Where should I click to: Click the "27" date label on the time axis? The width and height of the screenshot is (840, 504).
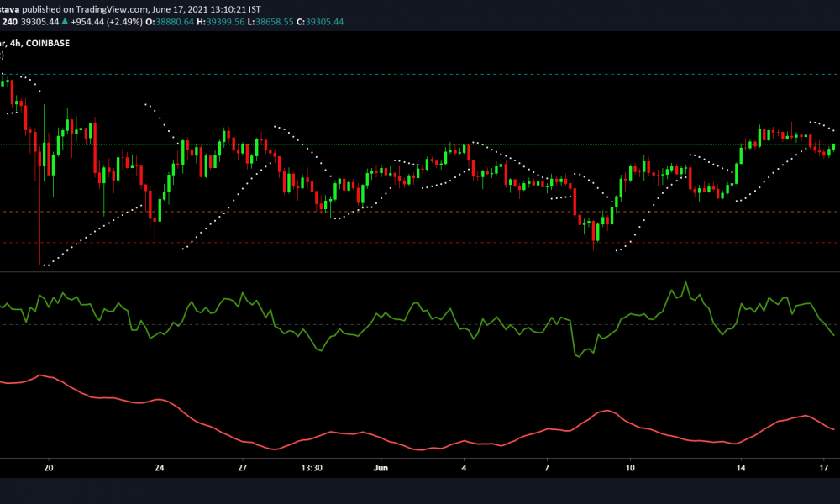coord(243,468)
